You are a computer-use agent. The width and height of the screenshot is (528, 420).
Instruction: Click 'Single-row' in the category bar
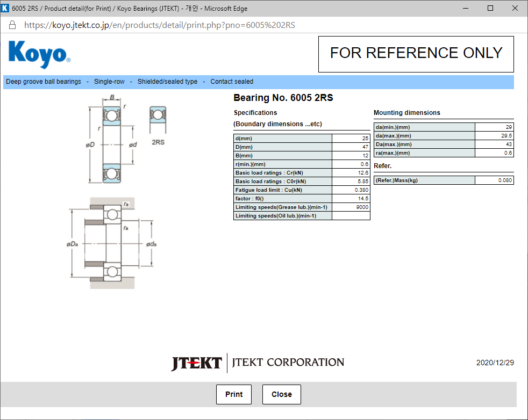[x=109, y=82]
